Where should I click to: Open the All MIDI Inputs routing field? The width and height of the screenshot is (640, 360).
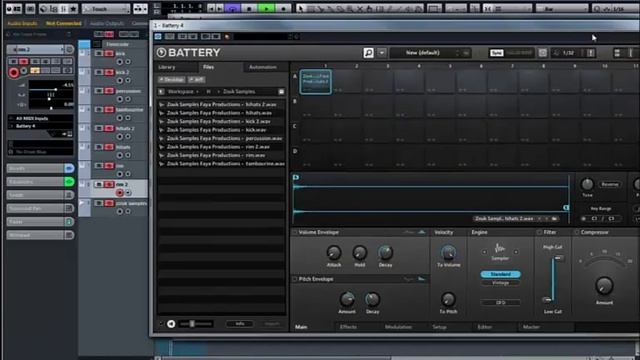(x=40, y=118)
